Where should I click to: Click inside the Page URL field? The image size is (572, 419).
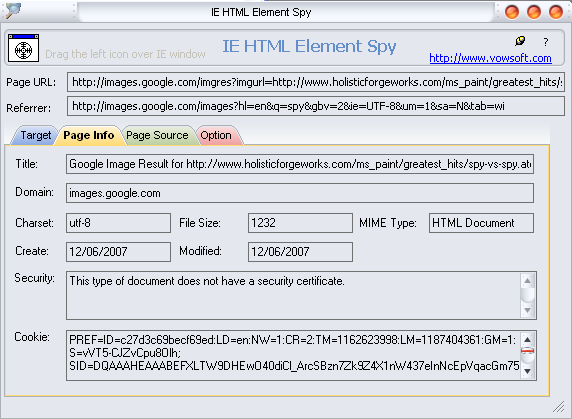pyautogui.click(x=316, y=82)
